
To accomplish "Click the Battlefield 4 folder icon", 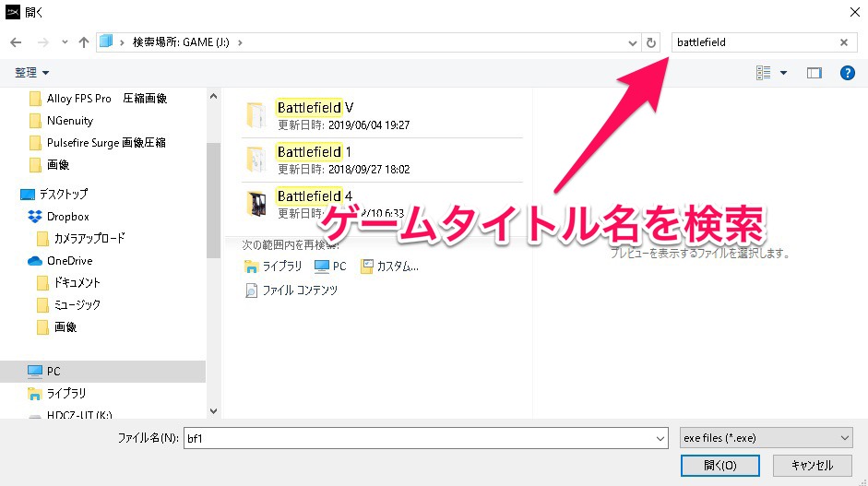I will click(x=256, y=204).
